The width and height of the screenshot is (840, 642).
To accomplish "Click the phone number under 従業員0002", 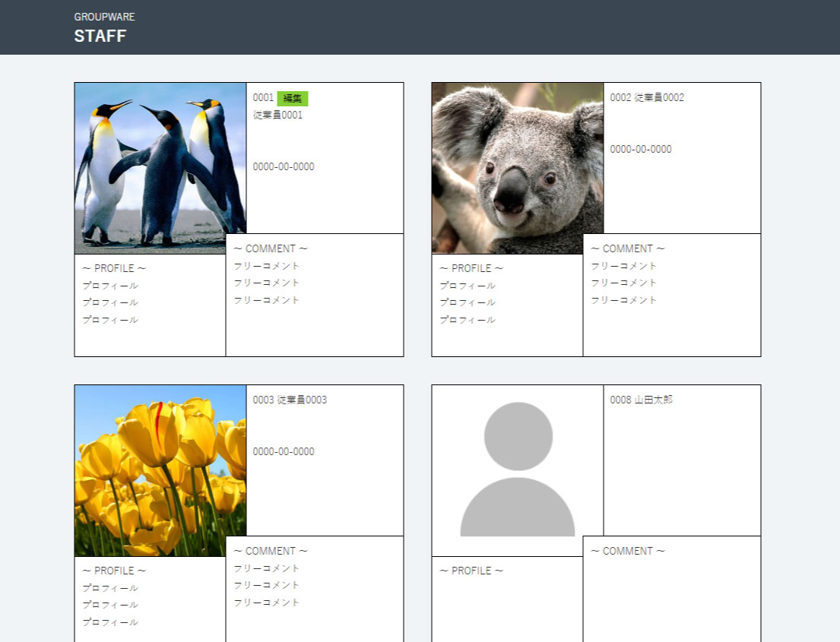I will [641, 150].
